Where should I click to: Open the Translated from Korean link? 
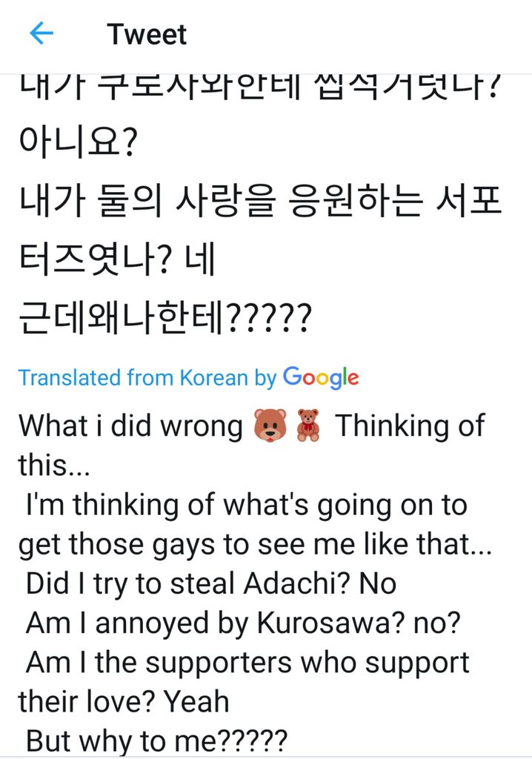pyautogui.click(x=147, y=377)
